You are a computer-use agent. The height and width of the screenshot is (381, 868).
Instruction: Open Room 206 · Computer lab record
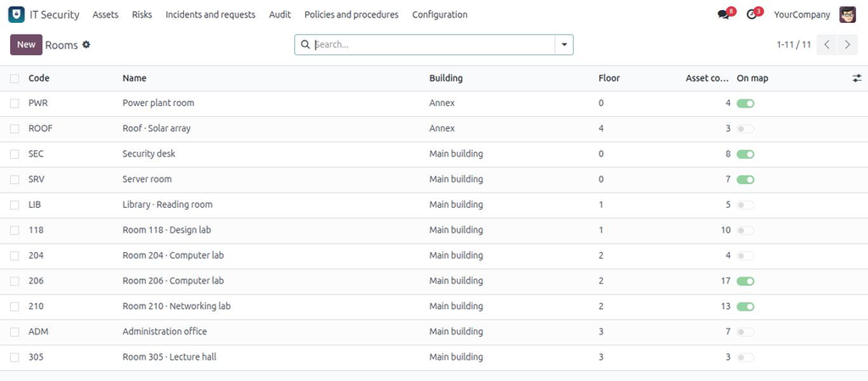click(x=173, y=281)
